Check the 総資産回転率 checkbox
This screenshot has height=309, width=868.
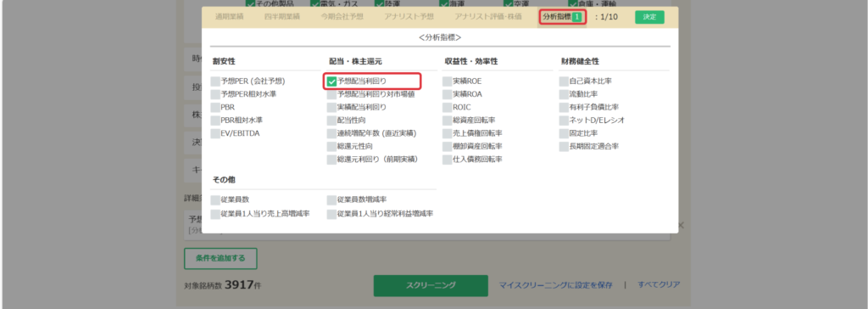(x=448, y=121)
